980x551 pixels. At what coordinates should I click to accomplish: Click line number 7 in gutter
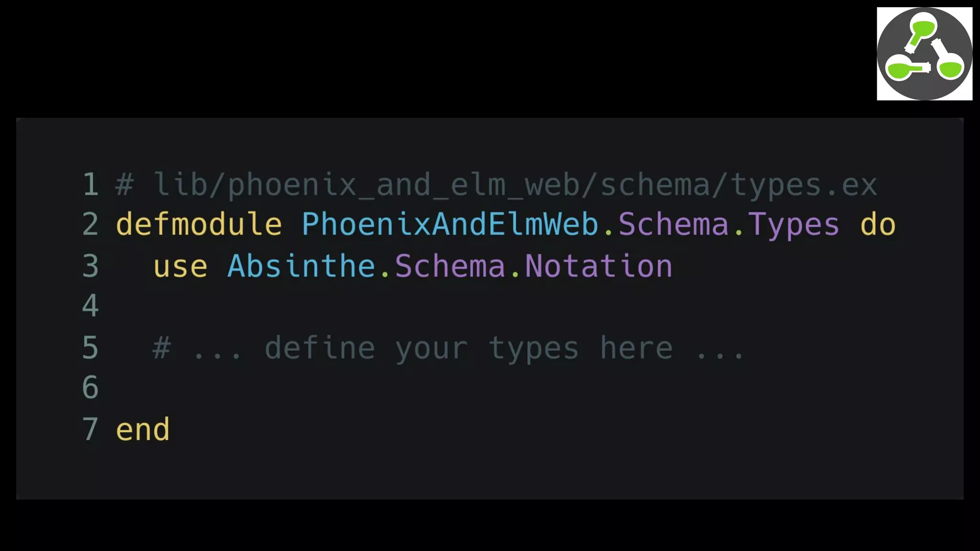(90, 429)
